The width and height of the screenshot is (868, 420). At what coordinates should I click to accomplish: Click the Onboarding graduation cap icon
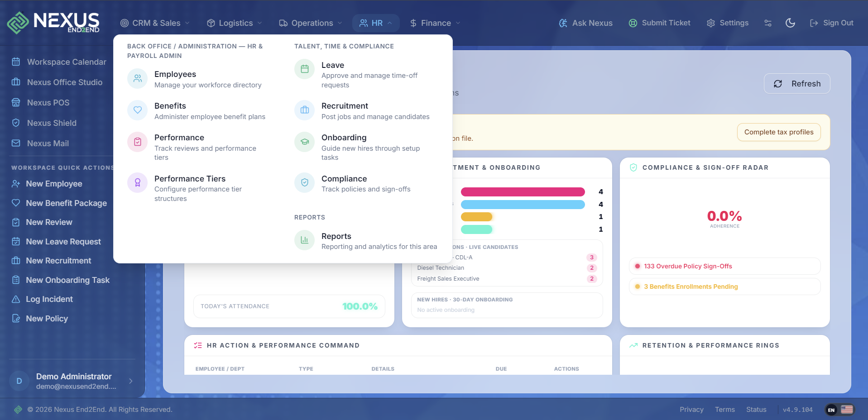(305, 142)
